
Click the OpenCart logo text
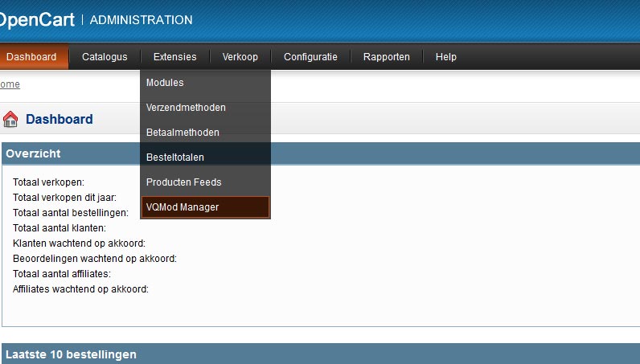(x=37, y=19)
